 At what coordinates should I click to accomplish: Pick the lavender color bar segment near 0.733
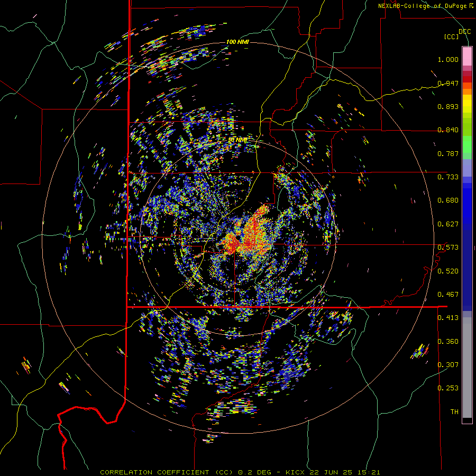pyautogui.click(x=467, y=168)
